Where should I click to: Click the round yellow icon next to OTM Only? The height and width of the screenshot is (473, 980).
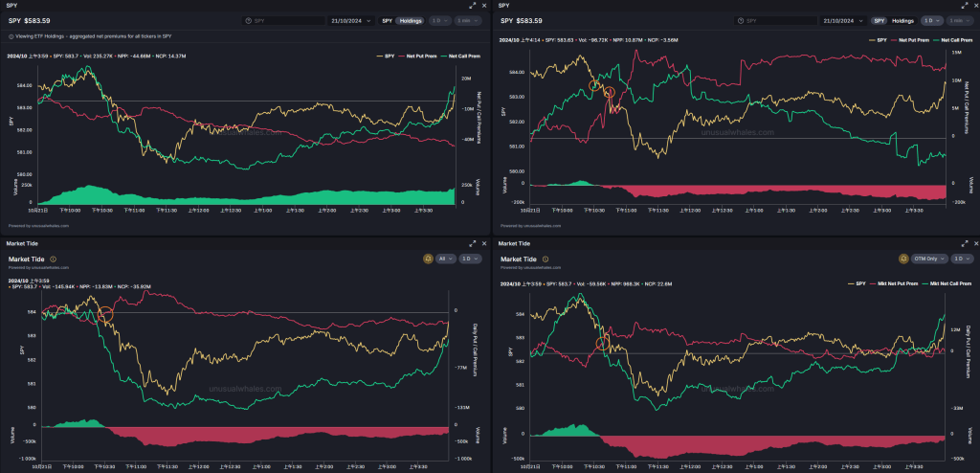[902, 259]
